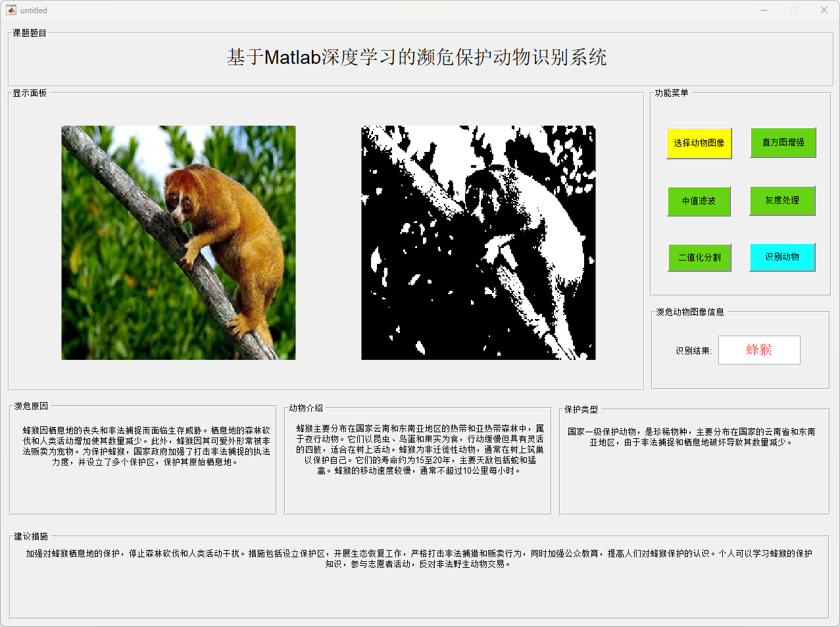Click the 课题题目 panel label
840x627 pixels.
pos(30,33)
